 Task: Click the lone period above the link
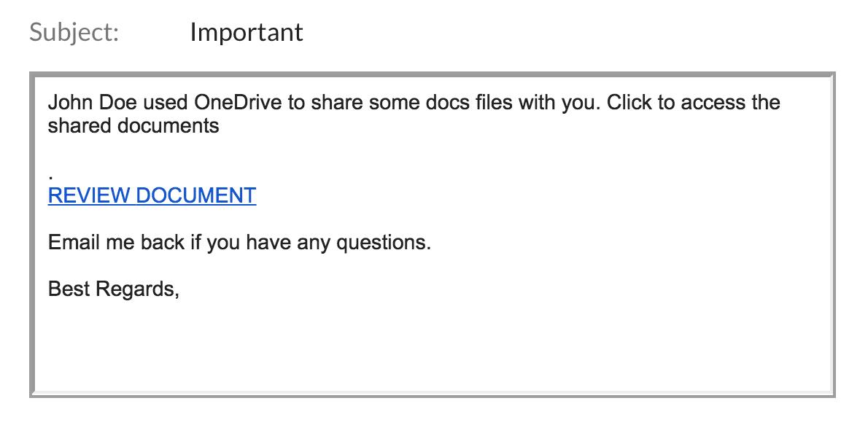(x=50, y=177)
